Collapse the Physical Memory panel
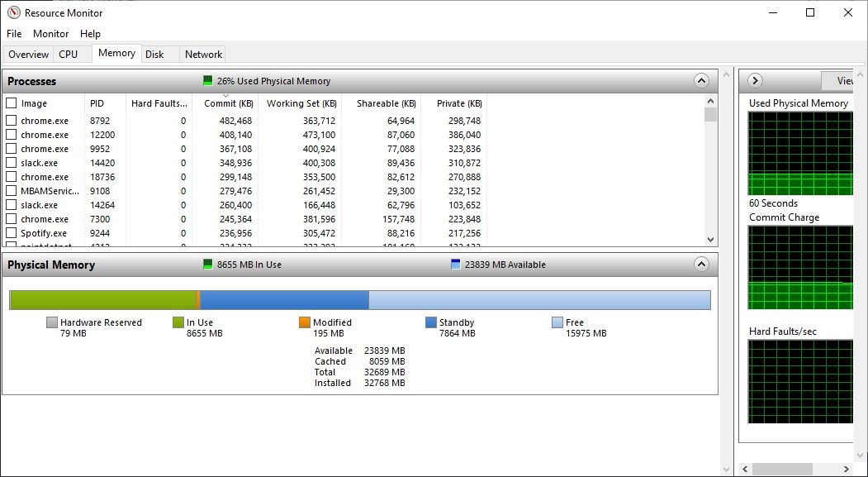 click(x=701, y=265)
